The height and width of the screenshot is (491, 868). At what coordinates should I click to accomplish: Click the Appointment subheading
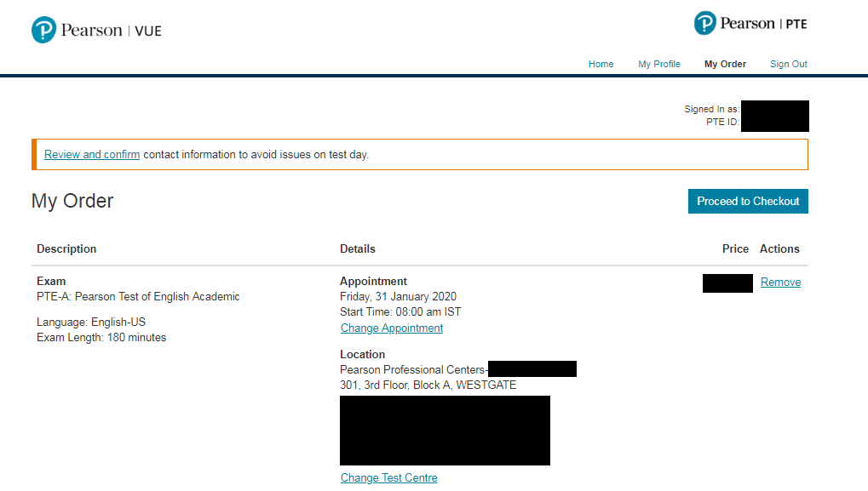[x=373, y=281]
